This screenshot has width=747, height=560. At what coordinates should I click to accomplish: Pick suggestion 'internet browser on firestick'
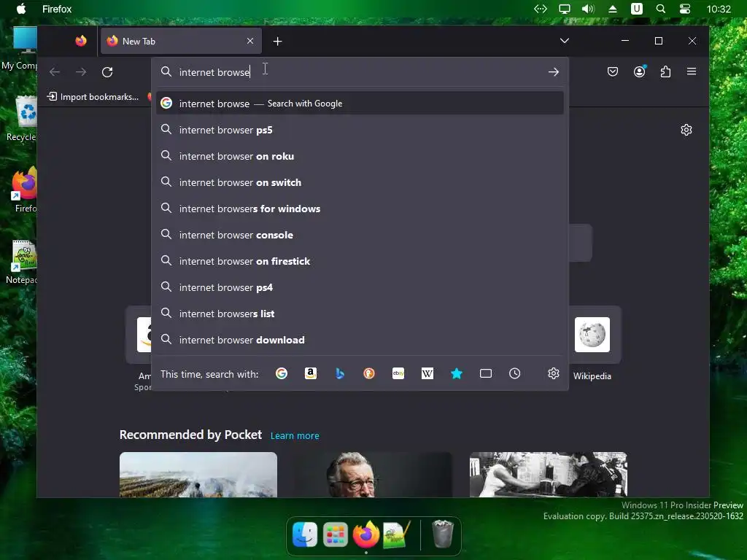360,260
